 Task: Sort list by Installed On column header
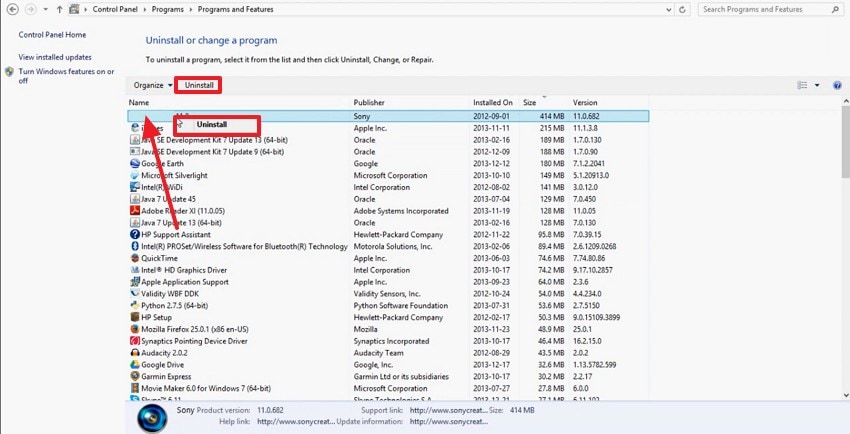494,102
